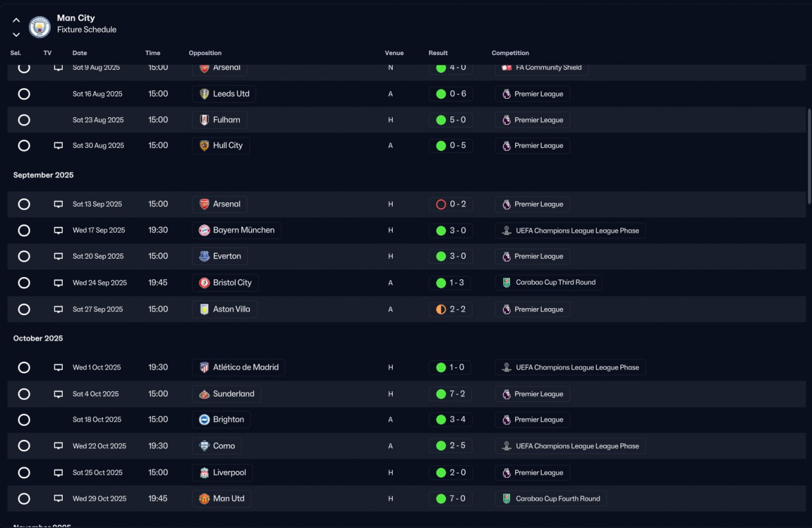Screen dimensions: 812x528
Task: Click the orange draw indicator for Aston Villa
Action: tap(441, 309)
